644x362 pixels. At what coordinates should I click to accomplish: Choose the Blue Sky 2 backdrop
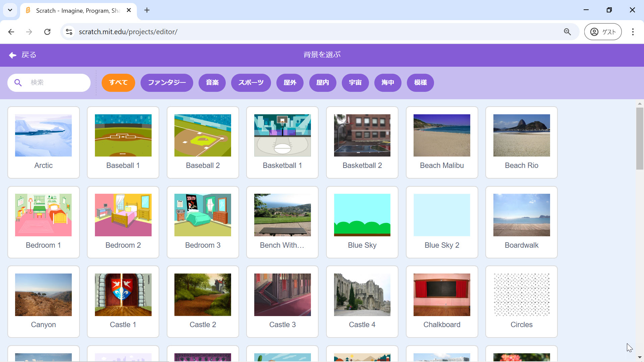[x=442, y=222]
